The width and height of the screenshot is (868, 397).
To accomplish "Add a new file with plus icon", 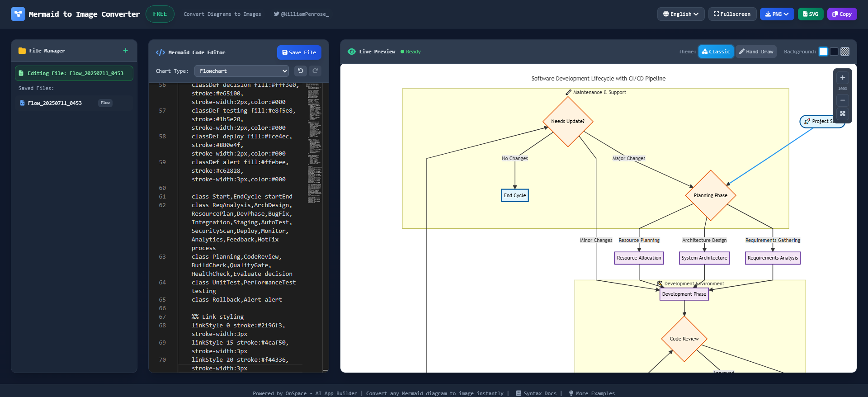I will pos(126,51).
